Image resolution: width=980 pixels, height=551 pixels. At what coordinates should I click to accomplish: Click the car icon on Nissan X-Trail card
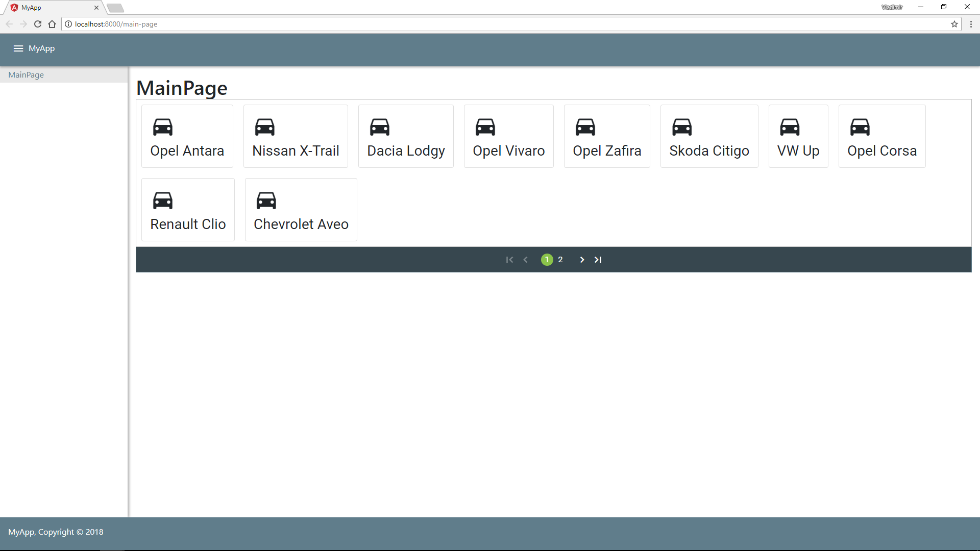coord(265,127)
